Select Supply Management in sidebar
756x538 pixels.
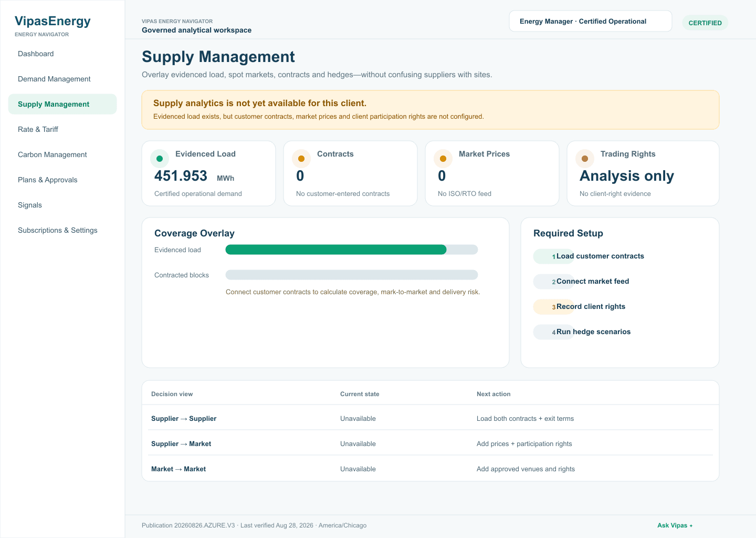point(62,104)
